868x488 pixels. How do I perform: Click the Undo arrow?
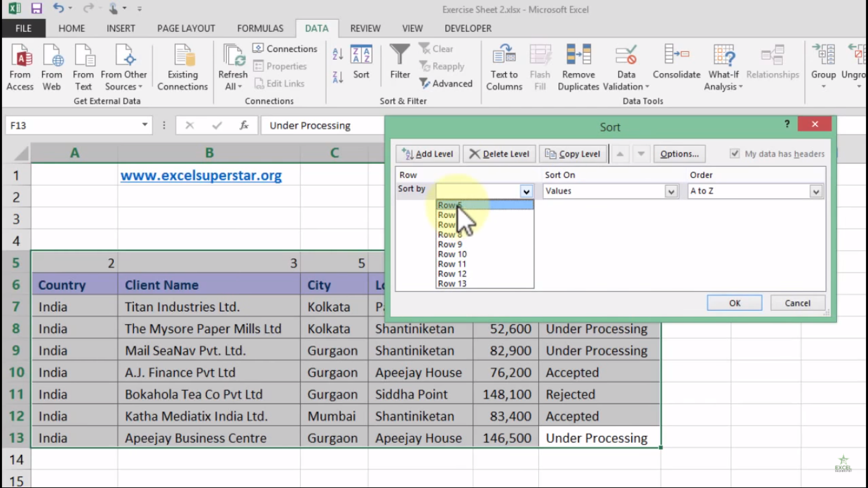tap(58, 9)
